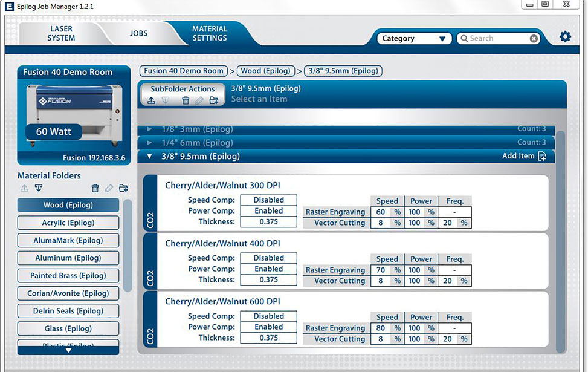Viewport: 588px width, 372px height.
Task: Click the Wood (Epilog) breadcrumb
Action: coord(266,71)
